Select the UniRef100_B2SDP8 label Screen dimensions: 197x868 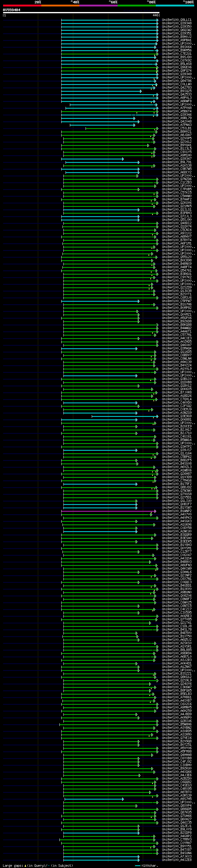(x=176, y=833)
